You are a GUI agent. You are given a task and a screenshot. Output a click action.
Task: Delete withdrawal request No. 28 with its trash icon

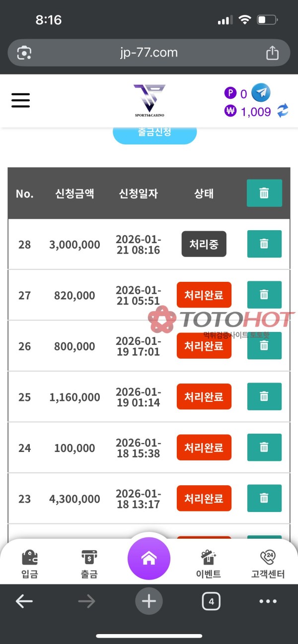[264, 244]
